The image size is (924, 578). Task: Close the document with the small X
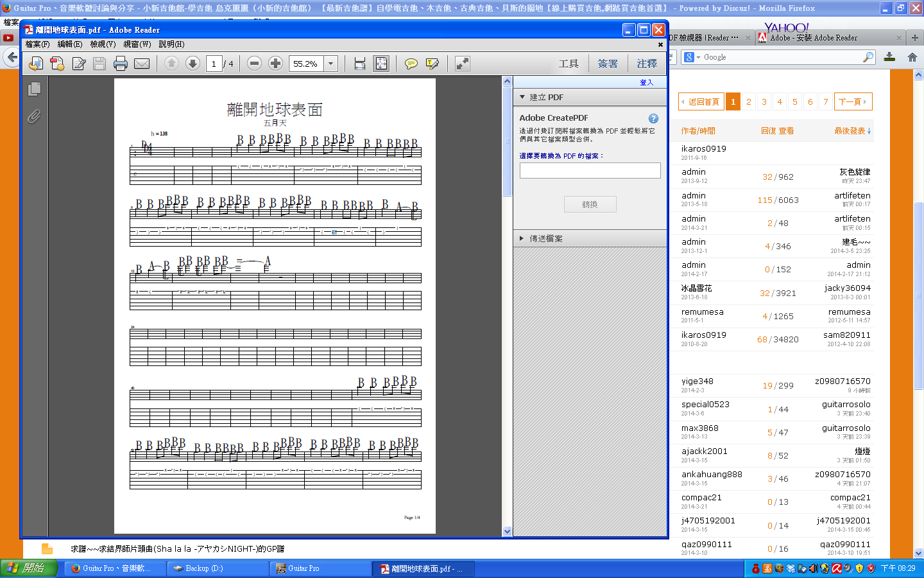point(660,44)
